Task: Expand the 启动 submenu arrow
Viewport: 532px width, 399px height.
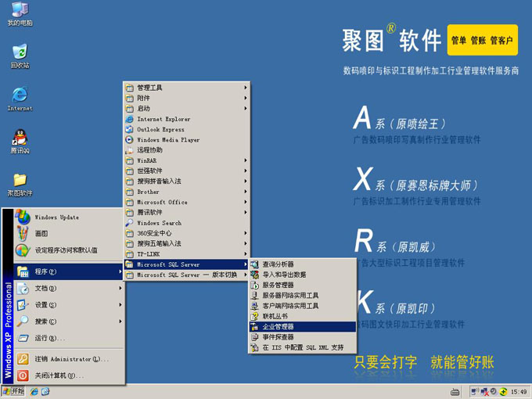Action: (x=246, y=108)
